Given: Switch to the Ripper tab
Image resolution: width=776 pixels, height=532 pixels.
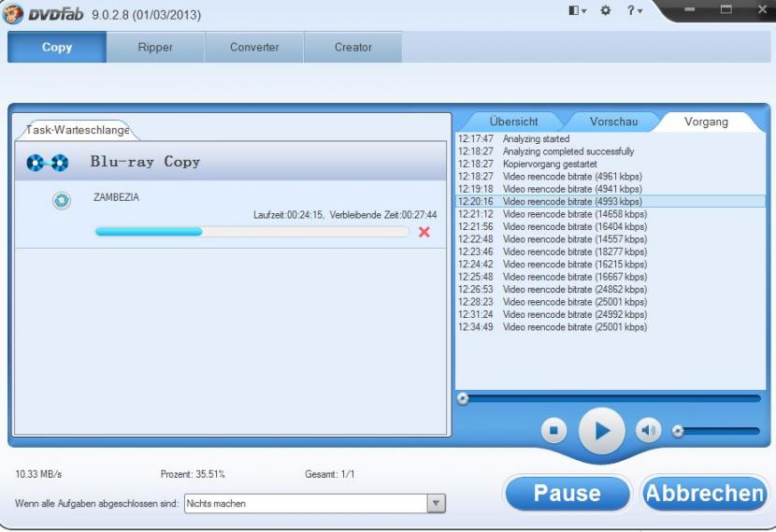Looking at the screenshot, I should point(155,47).
